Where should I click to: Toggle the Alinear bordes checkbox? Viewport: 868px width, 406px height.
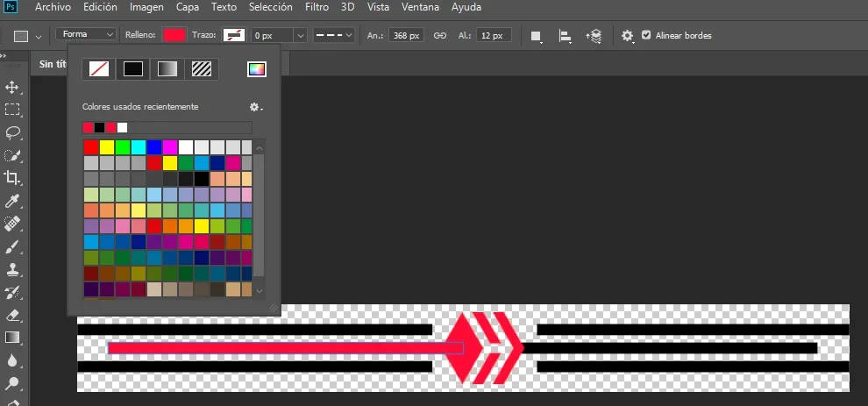(646, 35)
